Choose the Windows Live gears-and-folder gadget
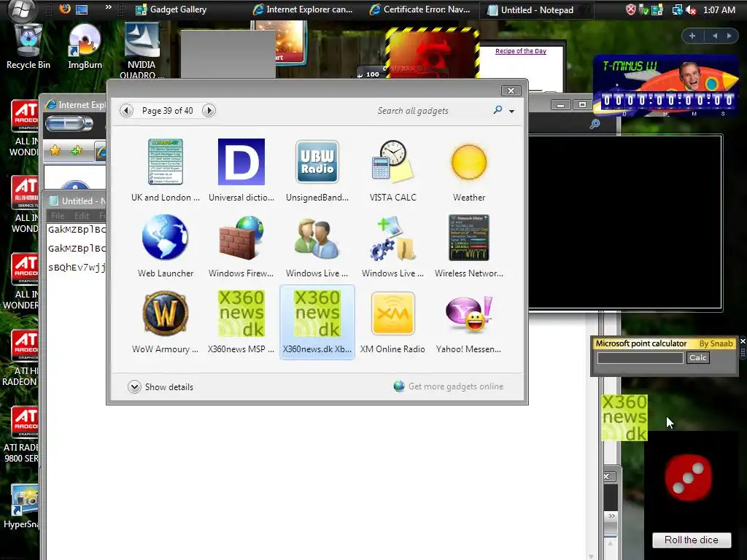The height and width of the screenshot is (560, 747). [392, 237]
